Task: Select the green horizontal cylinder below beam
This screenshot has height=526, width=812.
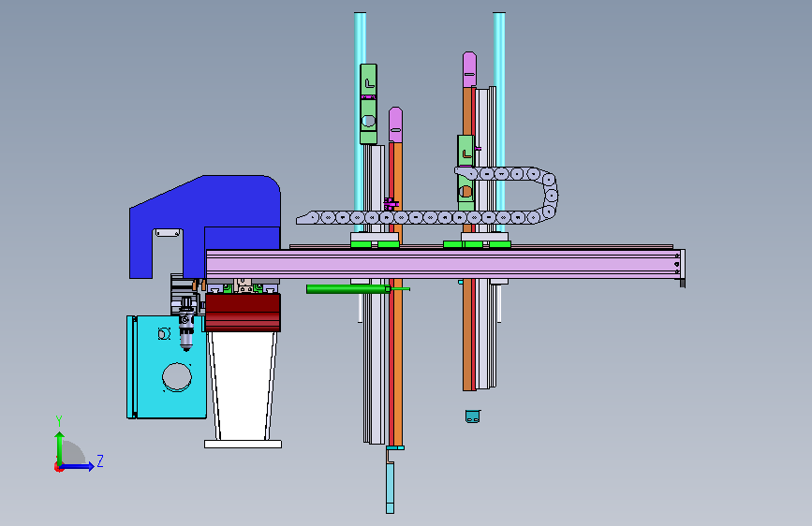Action: click(x=348, y=289)
